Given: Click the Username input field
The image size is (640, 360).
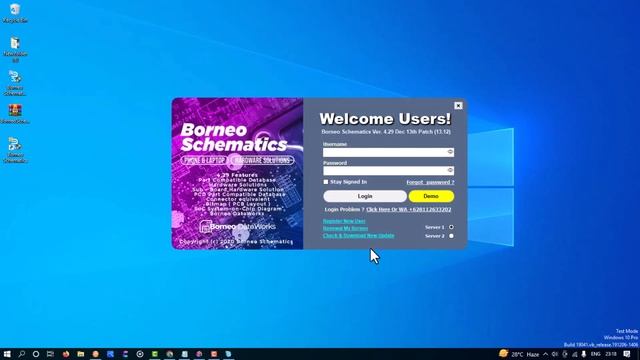Looking at the screenshot, I should pos(388,152).
